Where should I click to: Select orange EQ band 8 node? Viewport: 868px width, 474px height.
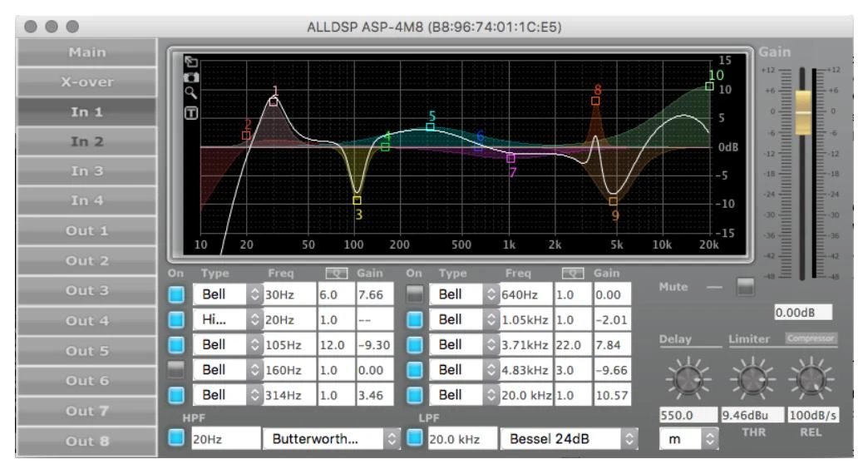595,101
